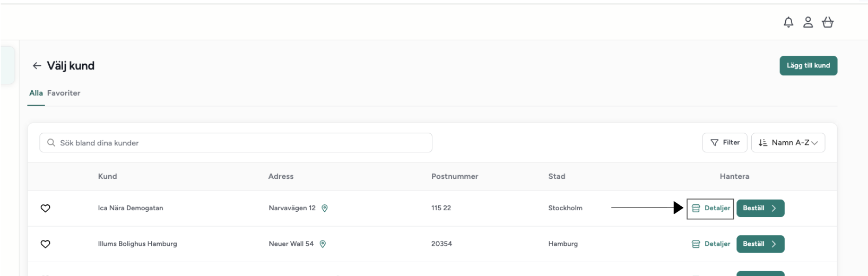The image size is (868, 276).
Task: Click postal code 20354
Action: [441, 244]
